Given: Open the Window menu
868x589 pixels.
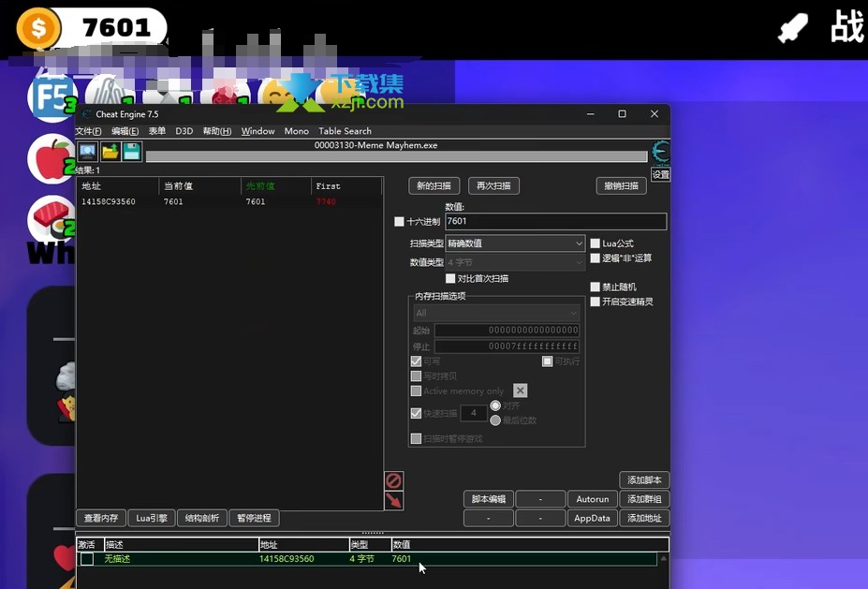Looking at the screenshot, I should [x=257, y=131].
